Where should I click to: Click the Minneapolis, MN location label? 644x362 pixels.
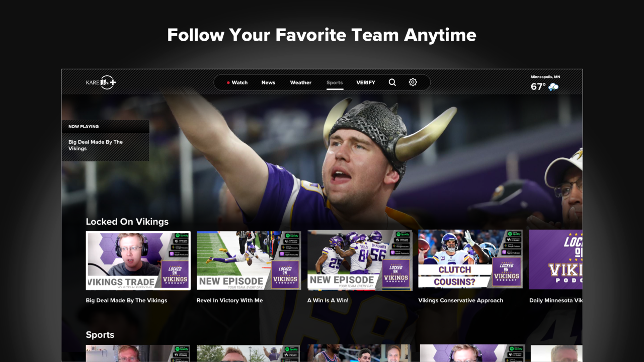tap(545, 77)
